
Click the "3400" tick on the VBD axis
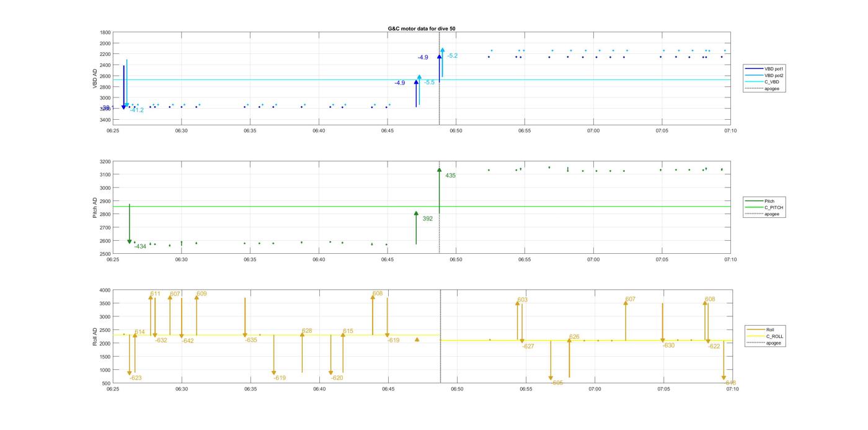point(105,120)
